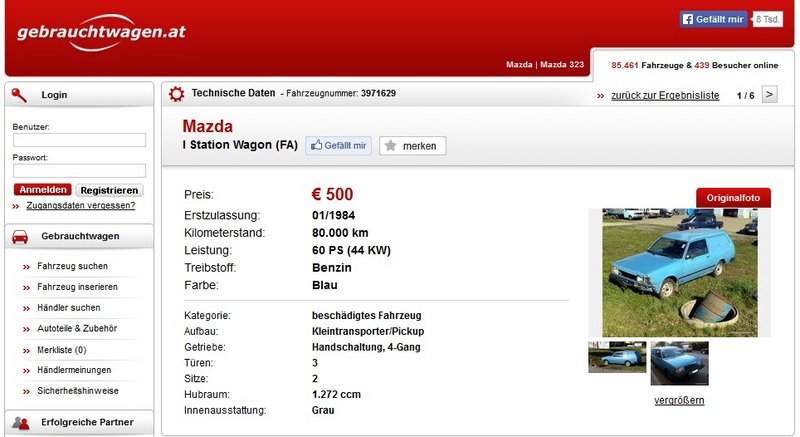Open 'Fahrzeug suchen' menu item
Viewport: 800px width, 437px height.
click(x=72, y=266)
